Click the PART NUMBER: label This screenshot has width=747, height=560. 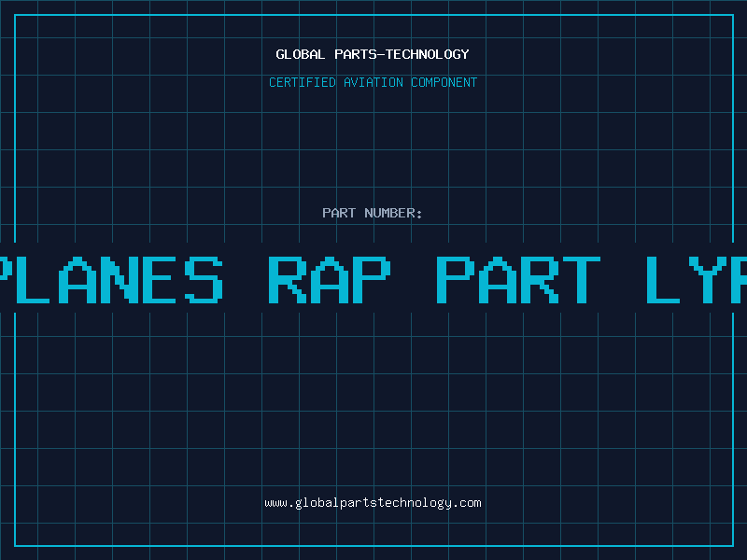373,213
